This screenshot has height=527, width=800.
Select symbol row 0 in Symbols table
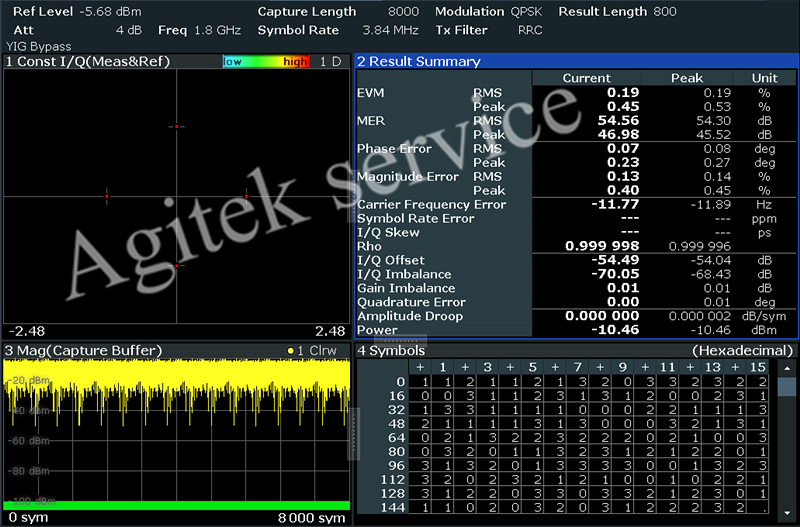(x=563, y=382)
